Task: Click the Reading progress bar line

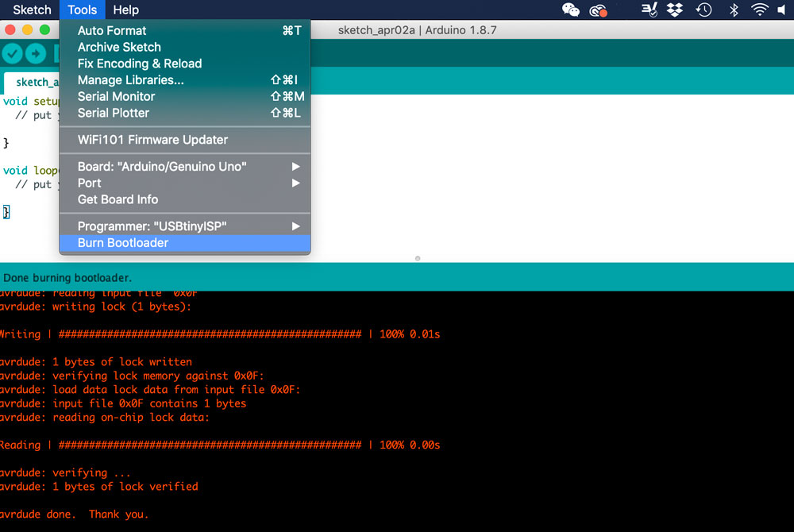Action: pos(220,445)
